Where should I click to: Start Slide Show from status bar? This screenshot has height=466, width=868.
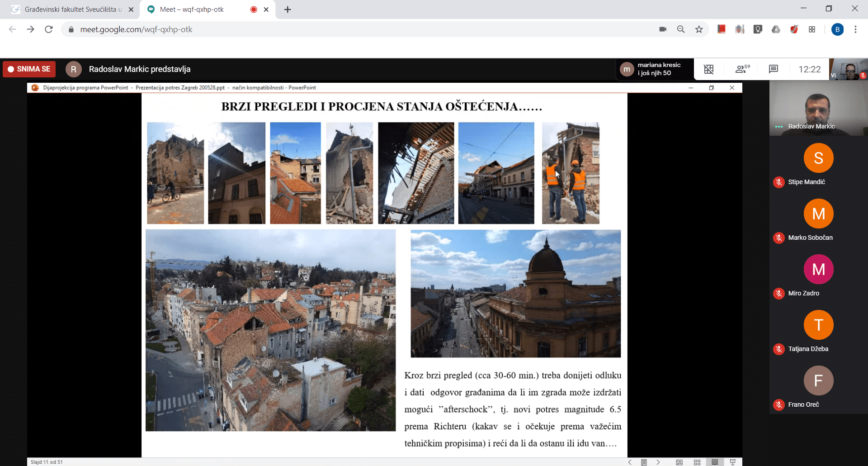click(733, 462)
